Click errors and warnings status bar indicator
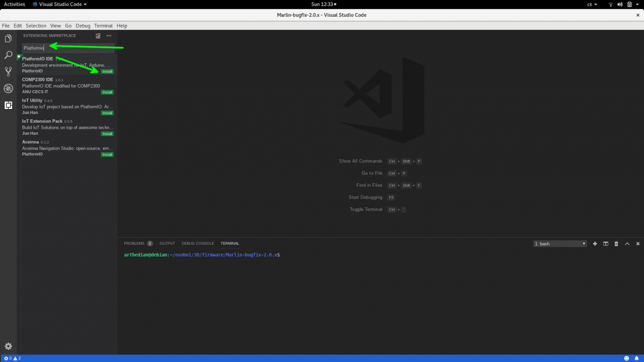Image resolution: width=644 pixels, height=362 pixels. 12,358
